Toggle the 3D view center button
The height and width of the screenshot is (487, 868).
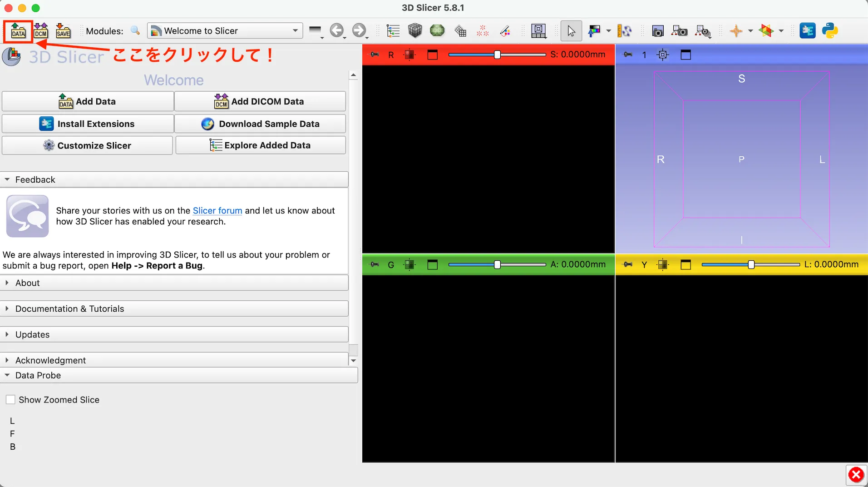point(662,55)
